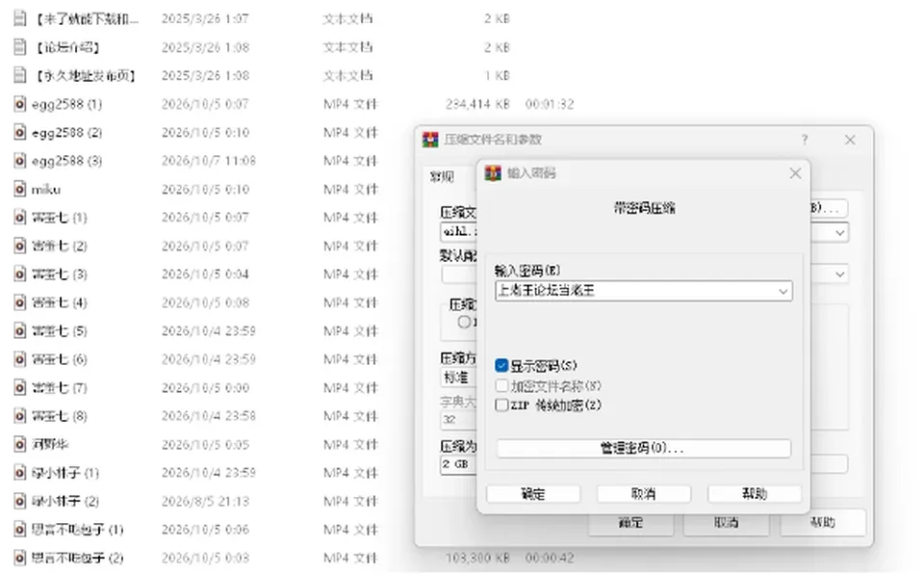Screen dimensions: 924x574
Task: Open the archive name dropdown chevron behind the password dialog
Action: 839,233
